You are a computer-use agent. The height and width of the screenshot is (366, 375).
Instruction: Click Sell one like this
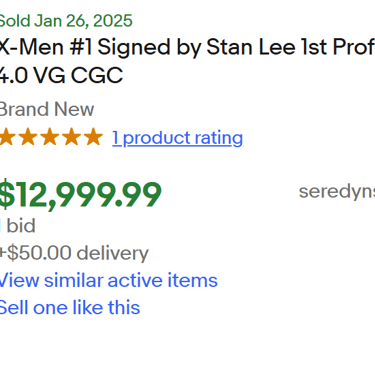(x=69, y=307)
